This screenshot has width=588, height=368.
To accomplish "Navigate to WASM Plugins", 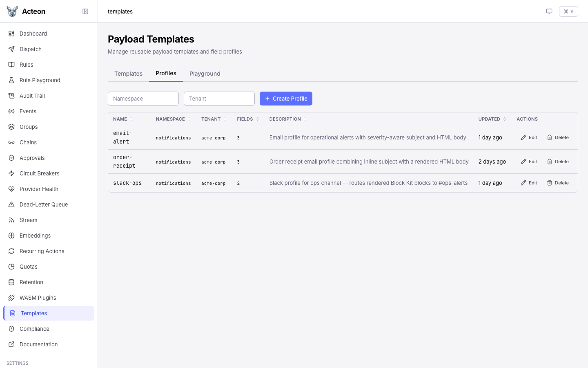I will [x=38, y=298].
